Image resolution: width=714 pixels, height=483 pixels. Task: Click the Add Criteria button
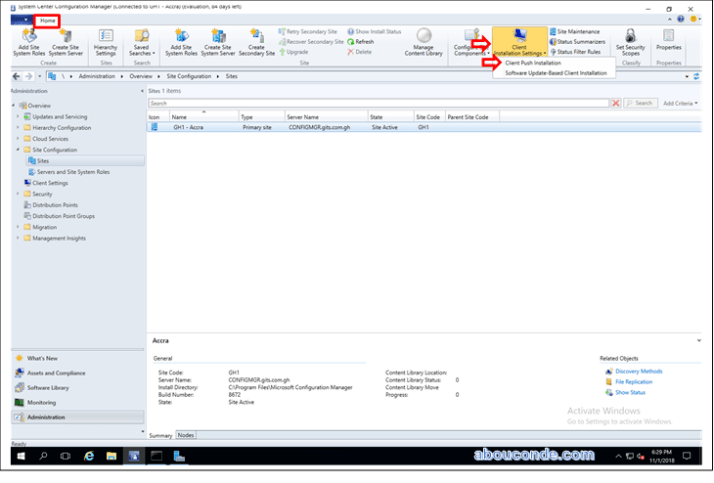coord(682,103)
